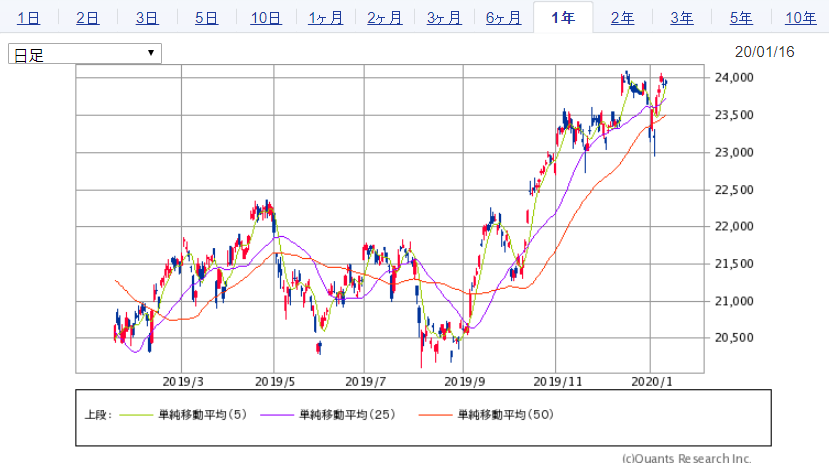Click the 22,000 price axis label

pos(734,226)
